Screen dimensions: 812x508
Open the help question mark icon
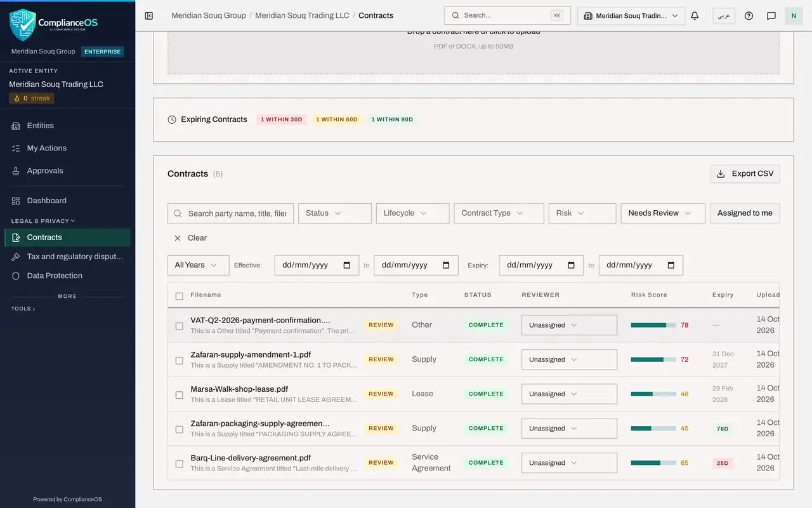coord(749,16)
